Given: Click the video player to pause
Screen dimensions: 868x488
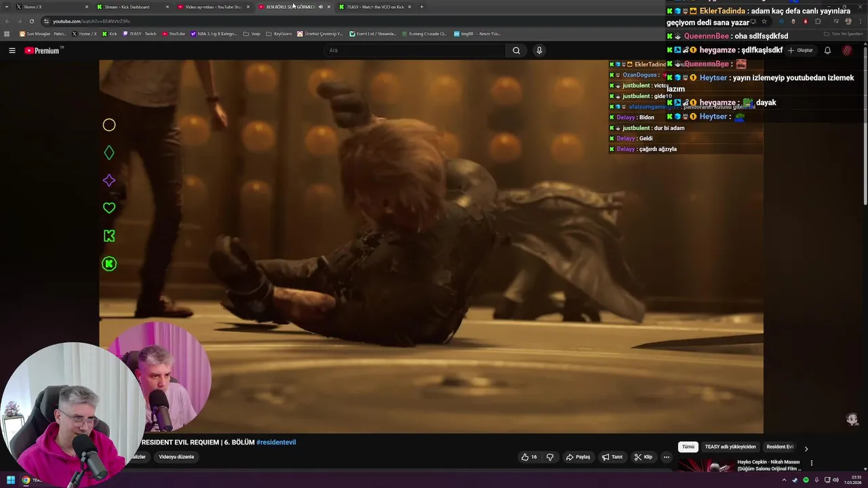Looking at the screenshot, I should [431, 246].
